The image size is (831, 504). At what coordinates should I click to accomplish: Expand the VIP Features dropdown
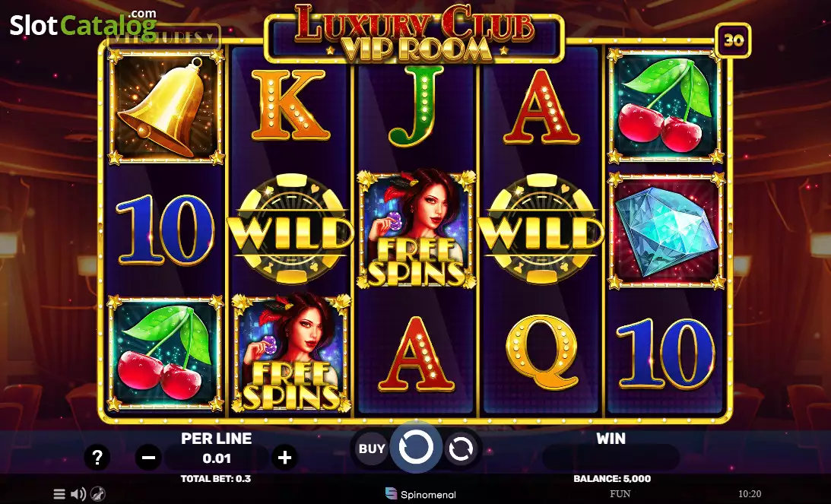[x=164, y=37]
